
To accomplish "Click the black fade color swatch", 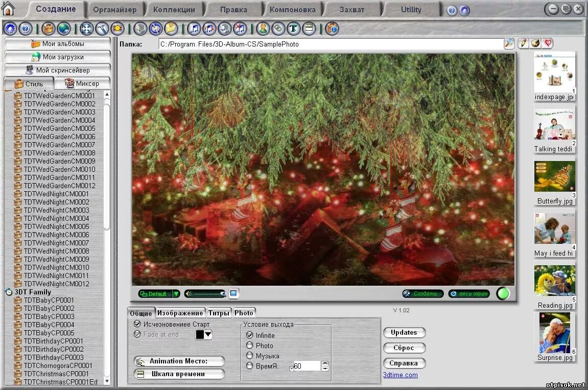I will (200, 334).
